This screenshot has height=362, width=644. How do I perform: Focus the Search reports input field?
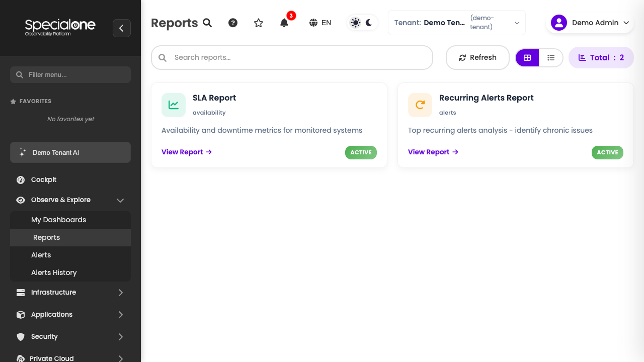(292, 57)
